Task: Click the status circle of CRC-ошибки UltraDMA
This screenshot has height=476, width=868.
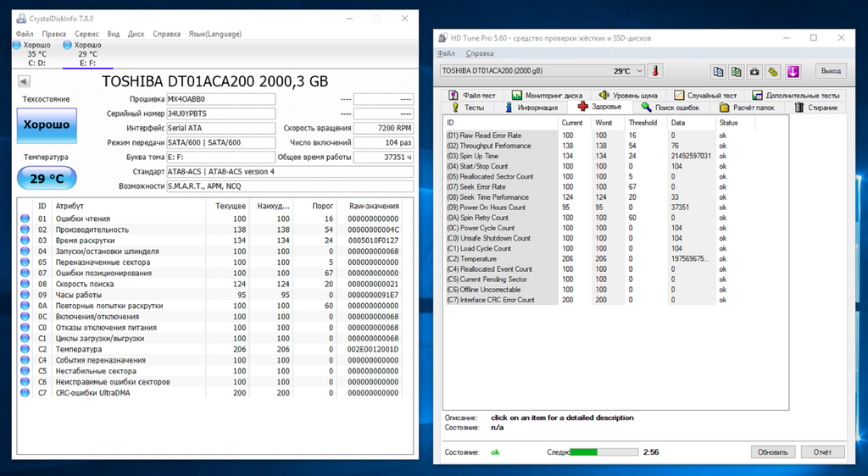Action: point(25,392)
